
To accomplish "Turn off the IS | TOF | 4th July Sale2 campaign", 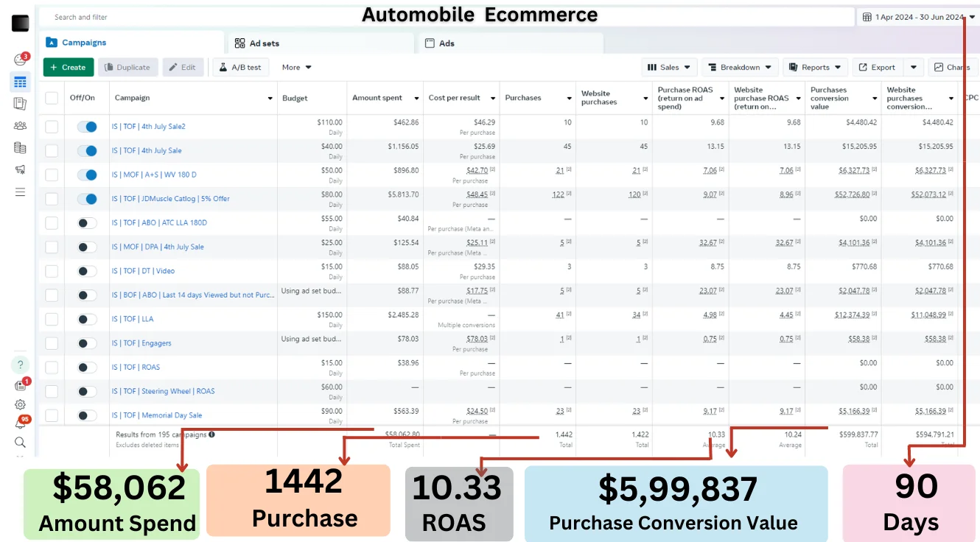I will click(x=87, y=127).
